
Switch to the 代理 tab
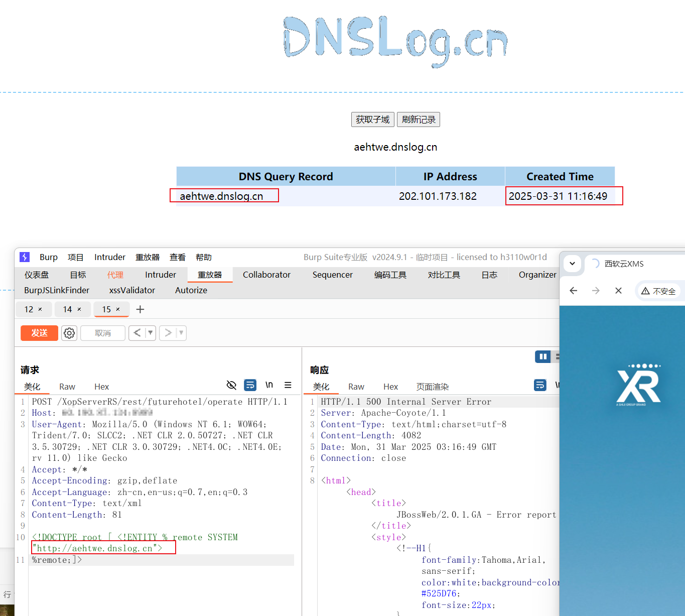coord(115,275)
